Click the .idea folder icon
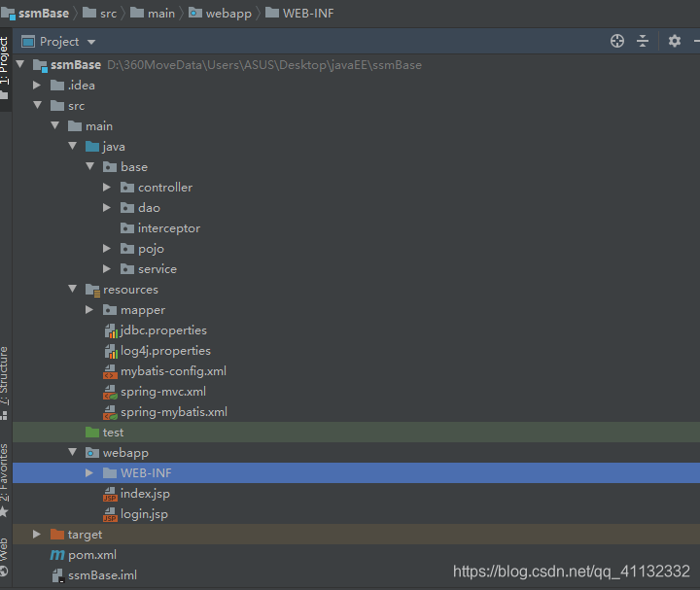This screenshot has width=700, height=590. click(x=57, y=85)
